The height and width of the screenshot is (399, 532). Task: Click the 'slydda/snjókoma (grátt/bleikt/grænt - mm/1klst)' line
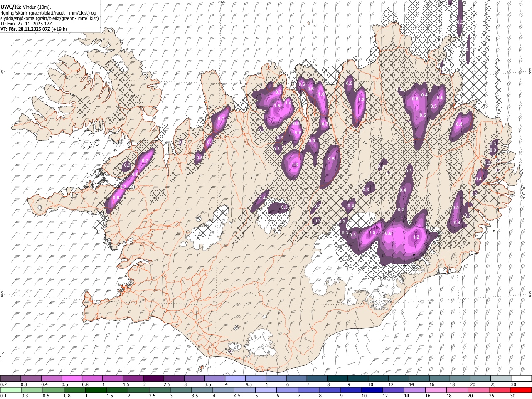click(x=49, y=18)
